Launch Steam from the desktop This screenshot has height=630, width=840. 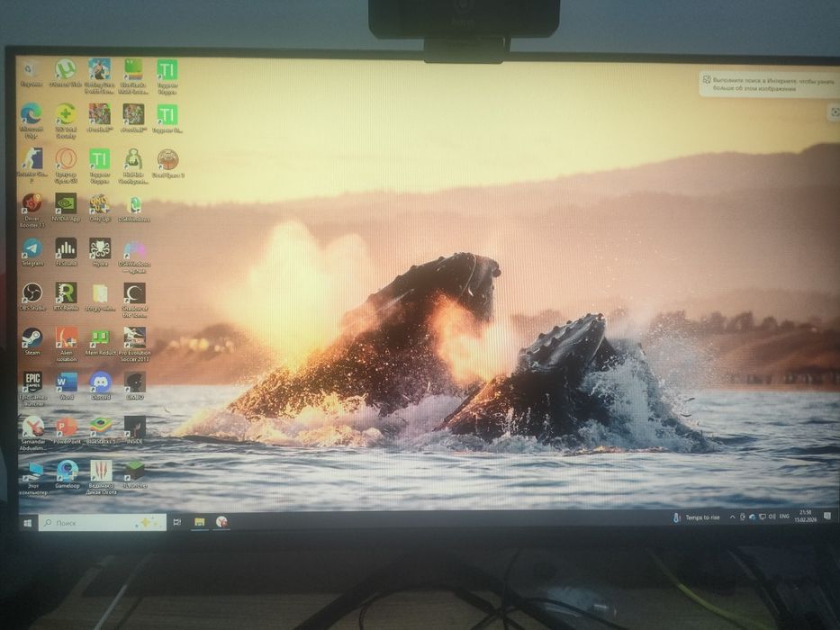tap(32, 341)
